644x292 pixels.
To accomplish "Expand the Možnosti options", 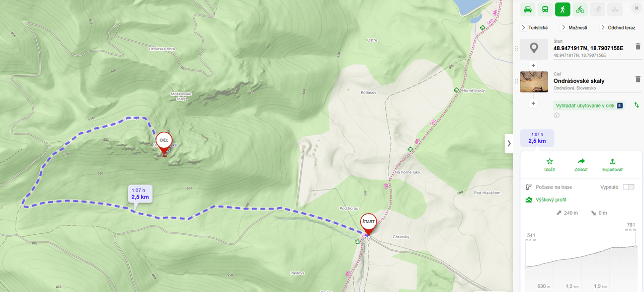I will pyautogui.click(x=574, y=28).
